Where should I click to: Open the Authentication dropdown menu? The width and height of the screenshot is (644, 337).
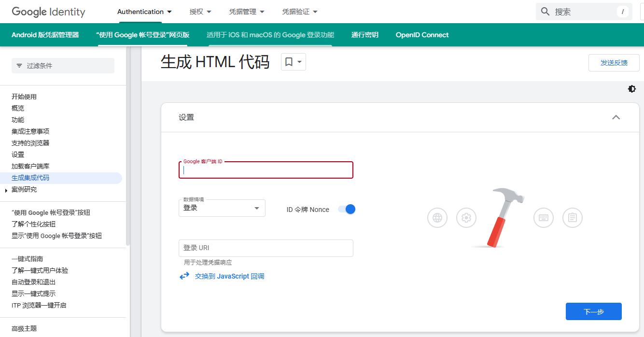click(x=144, y=12)
